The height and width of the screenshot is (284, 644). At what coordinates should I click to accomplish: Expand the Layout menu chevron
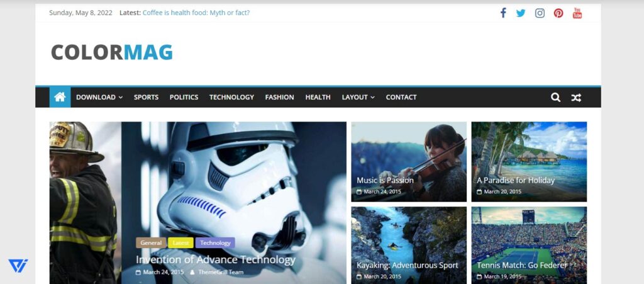coord(372,98)
